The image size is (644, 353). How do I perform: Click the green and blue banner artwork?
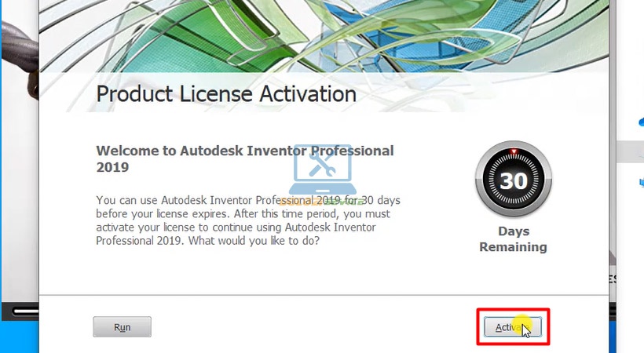click(324, 36)
